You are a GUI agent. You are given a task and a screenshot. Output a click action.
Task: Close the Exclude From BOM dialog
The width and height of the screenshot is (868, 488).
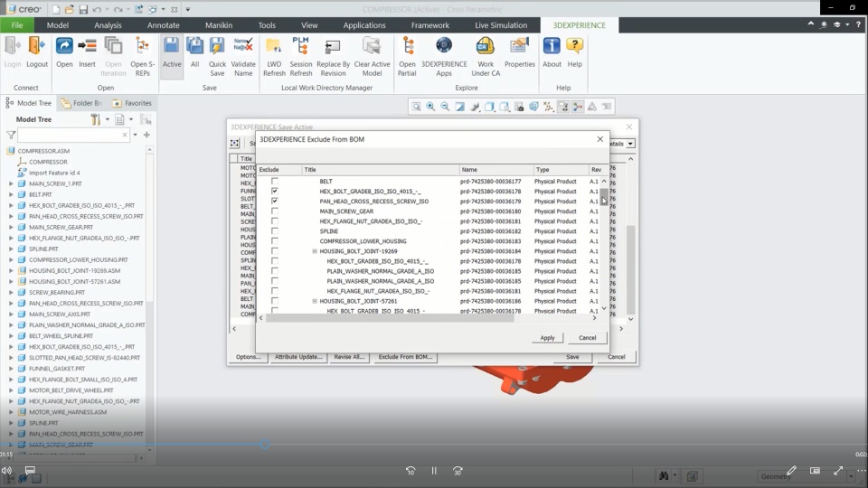(600, 139)
